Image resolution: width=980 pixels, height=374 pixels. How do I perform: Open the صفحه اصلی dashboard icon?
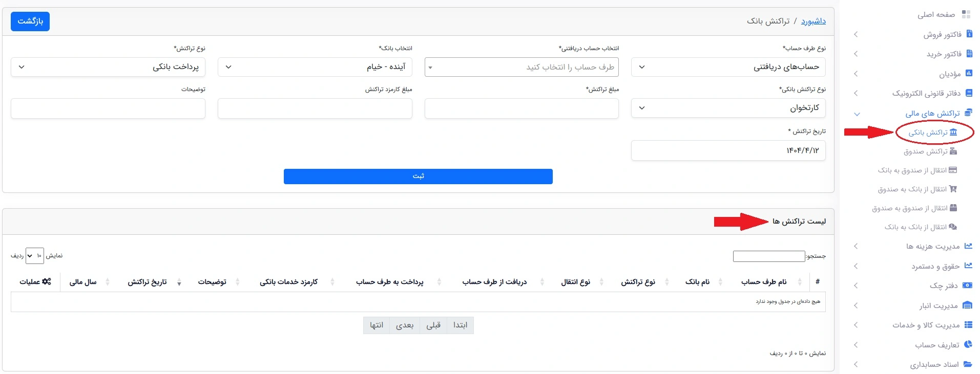[x=966, y=14]
